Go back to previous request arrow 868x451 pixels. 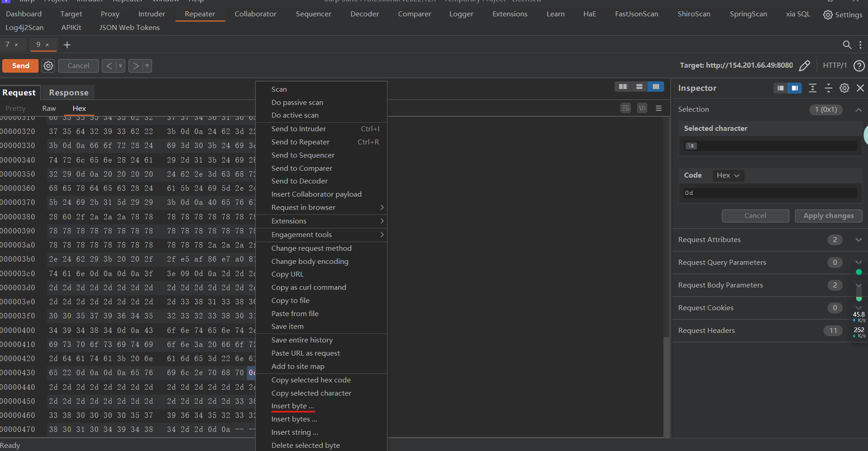coord(109,66)
